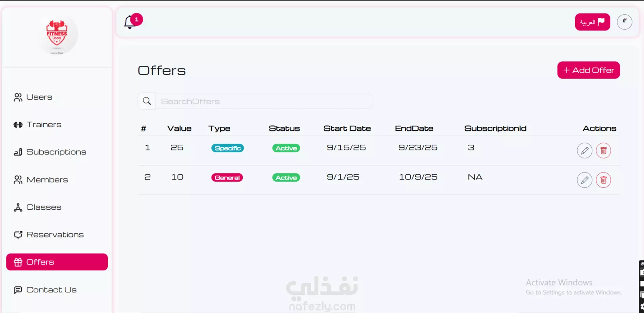The image size is (644, 313).
Task: Focus the SearchOffers input field
Action: point(263,101)
